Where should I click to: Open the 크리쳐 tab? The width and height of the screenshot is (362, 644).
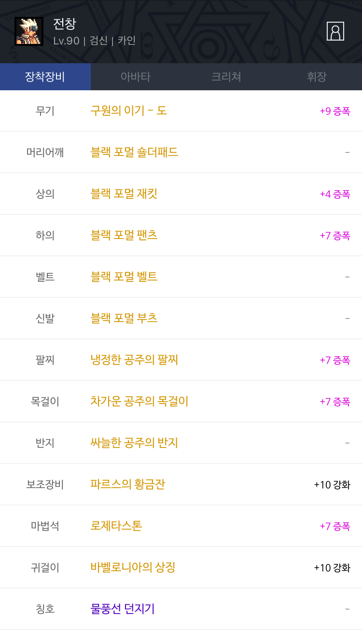click(x=226, y=77)
